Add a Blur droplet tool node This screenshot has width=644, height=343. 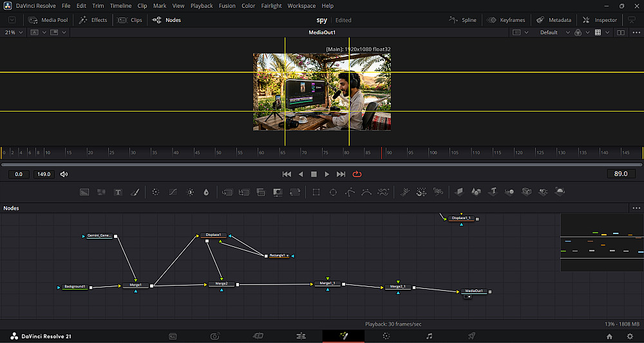click(206, 192)
